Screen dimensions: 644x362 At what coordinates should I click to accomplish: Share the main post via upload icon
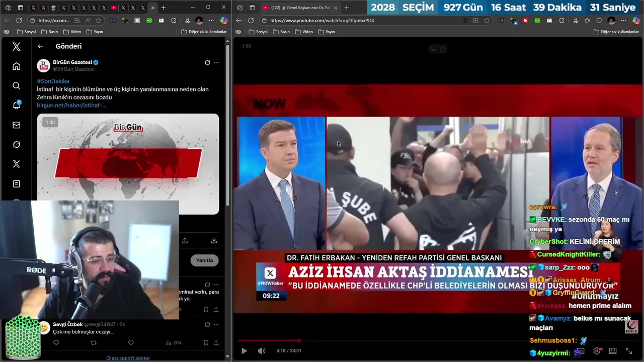[x=185, y=240]
